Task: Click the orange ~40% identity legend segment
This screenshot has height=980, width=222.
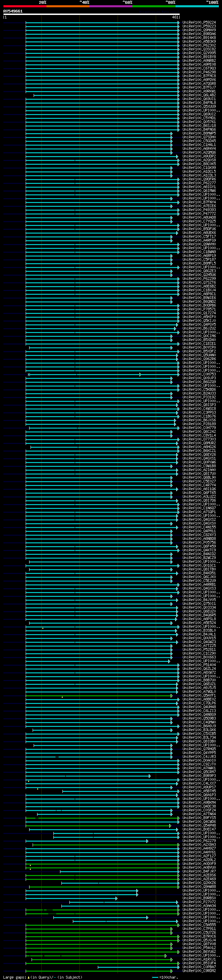Action: [x=68, y=6]
